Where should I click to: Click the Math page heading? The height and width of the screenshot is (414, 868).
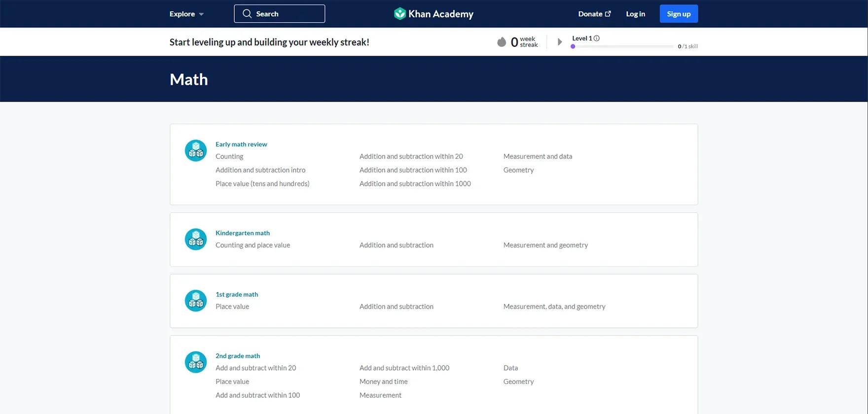click(x=189, y=79)
